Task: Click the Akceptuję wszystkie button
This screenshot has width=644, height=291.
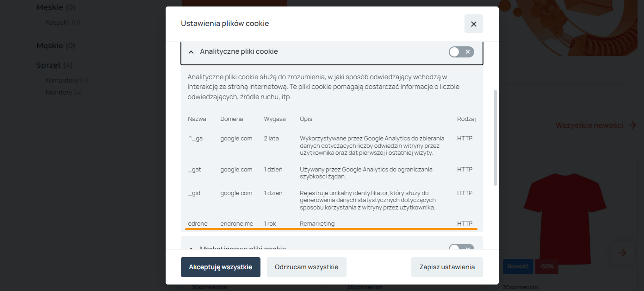Action: 220,267
